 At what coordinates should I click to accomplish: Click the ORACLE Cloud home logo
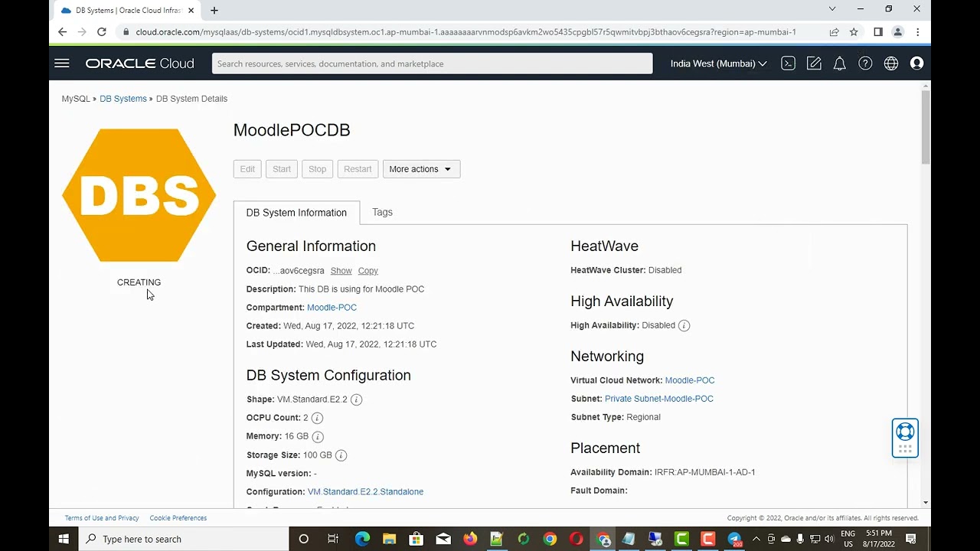[x=139, y=64]
